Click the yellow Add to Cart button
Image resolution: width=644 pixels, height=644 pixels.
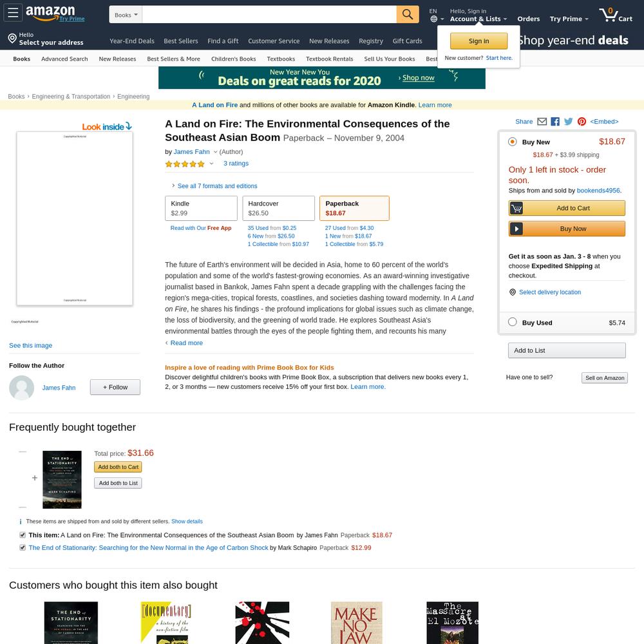(x=567, y=208)
